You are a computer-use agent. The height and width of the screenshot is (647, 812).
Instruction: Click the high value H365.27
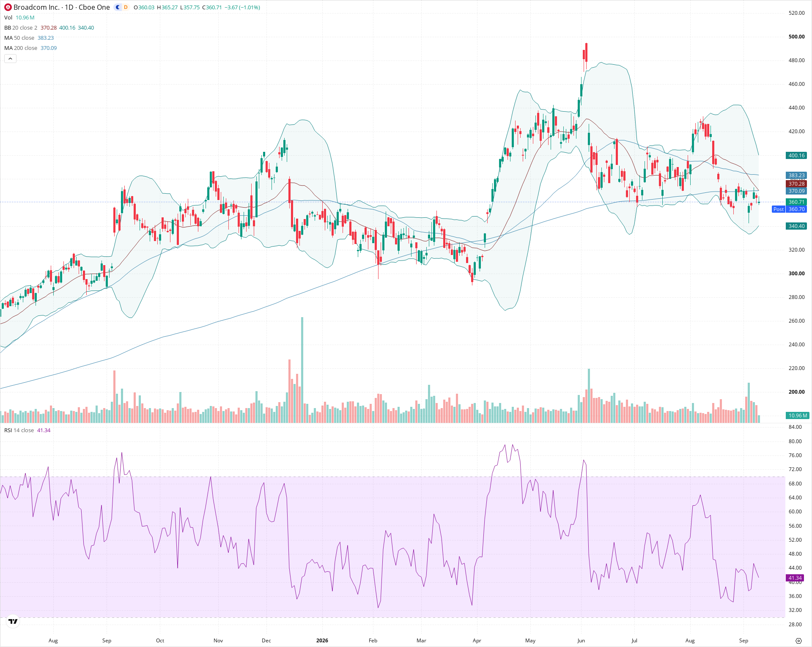pyautogui.click(x=167, y=8)
